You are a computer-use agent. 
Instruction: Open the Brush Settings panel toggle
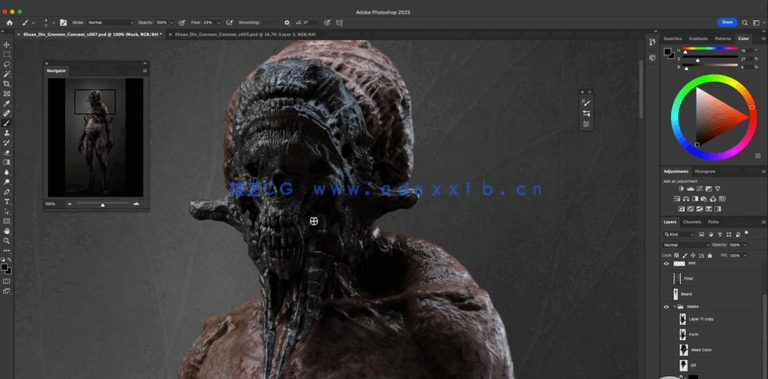(x=63, y=23)
